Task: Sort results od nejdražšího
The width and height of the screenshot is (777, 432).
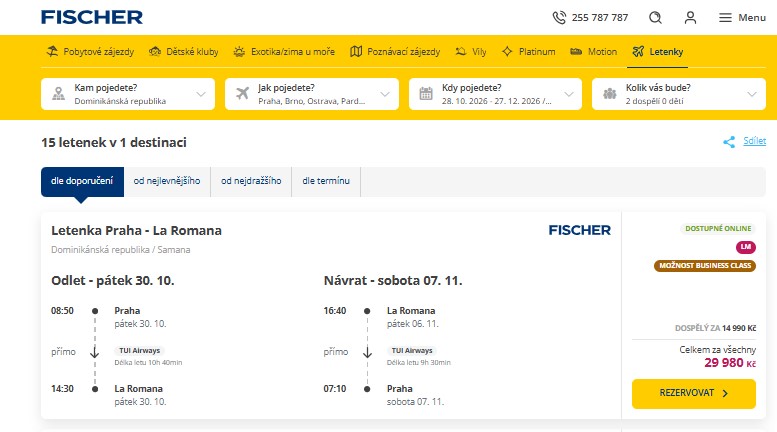Action: [251, 181]
